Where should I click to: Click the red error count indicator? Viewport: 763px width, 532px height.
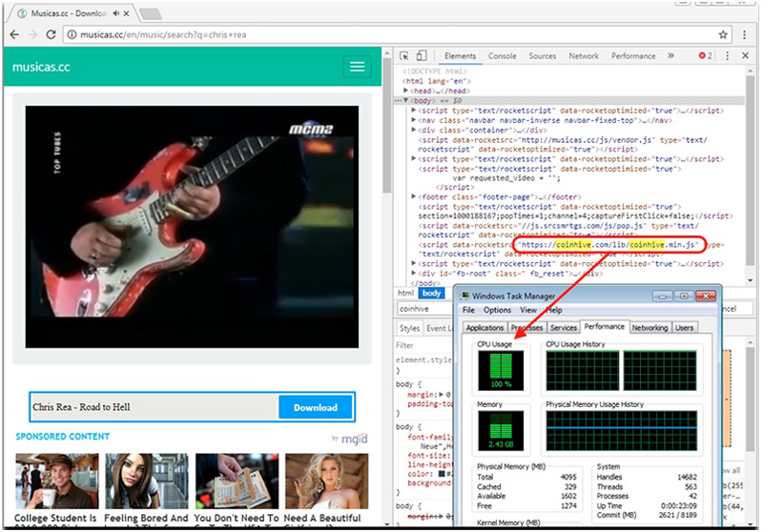[705, 56]
